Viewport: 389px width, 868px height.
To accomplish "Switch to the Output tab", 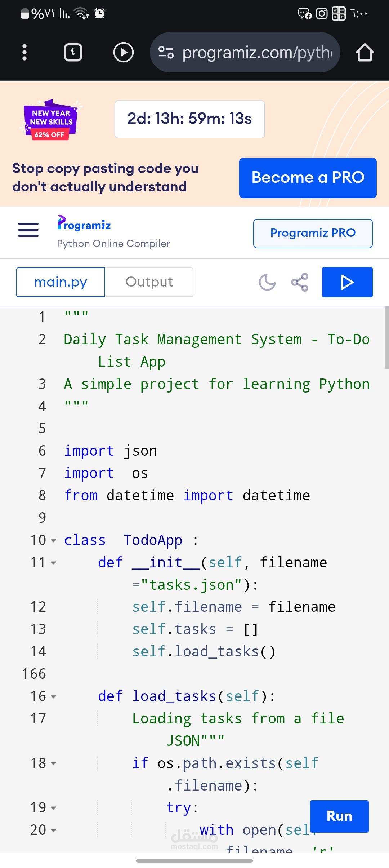I will click(x=149, y=282).
